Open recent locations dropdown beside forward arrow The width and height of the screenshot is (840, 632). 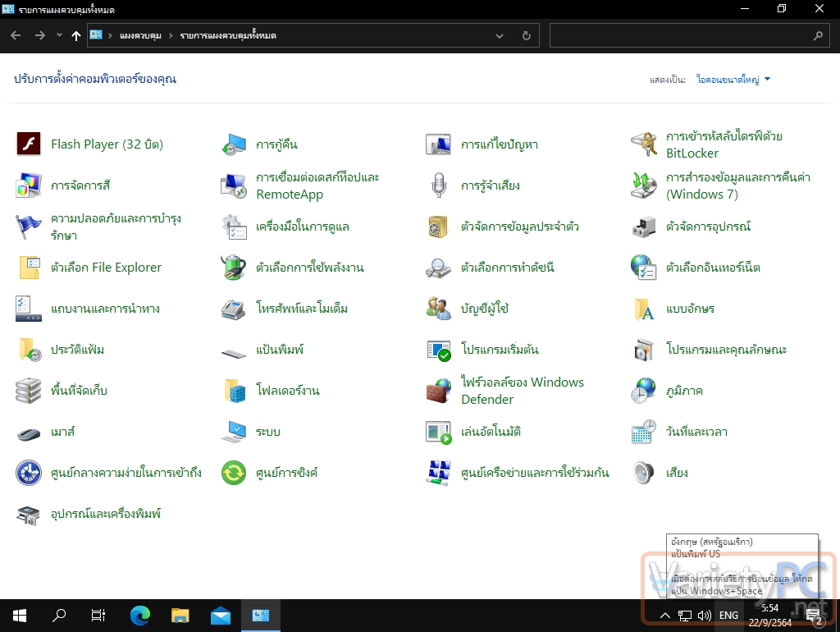[x=59, y=36]
